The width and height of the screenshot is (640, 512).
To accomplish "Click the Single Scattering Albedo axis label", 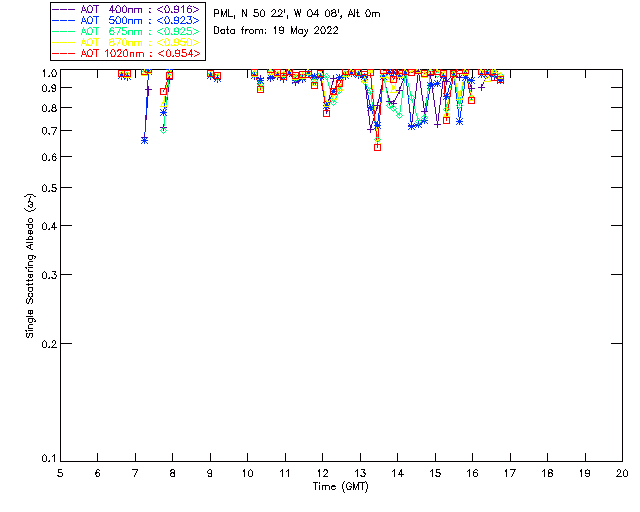I will pos(30,266).
